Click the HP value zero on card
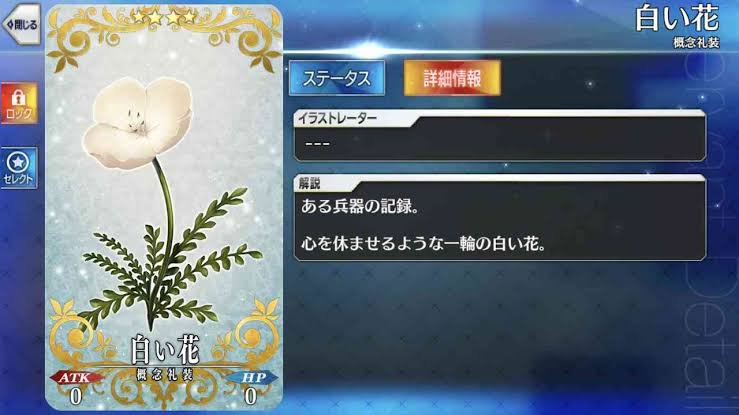 click(x=251, y=396)
